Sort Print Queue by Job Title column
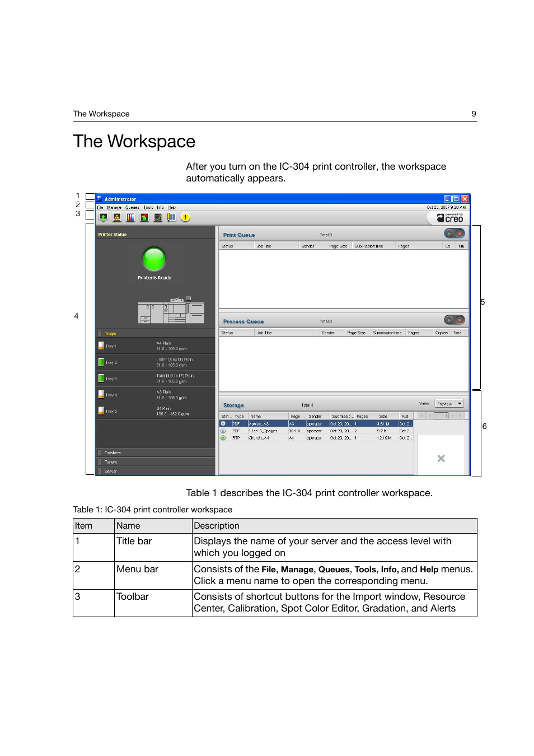This screenshot has height=756, width=534. coord(277,246)
